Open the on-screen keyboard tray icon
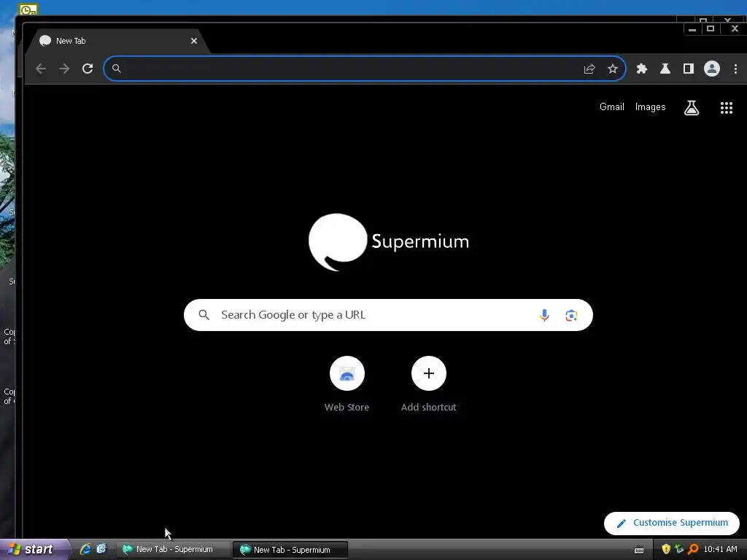 [639, 550]
